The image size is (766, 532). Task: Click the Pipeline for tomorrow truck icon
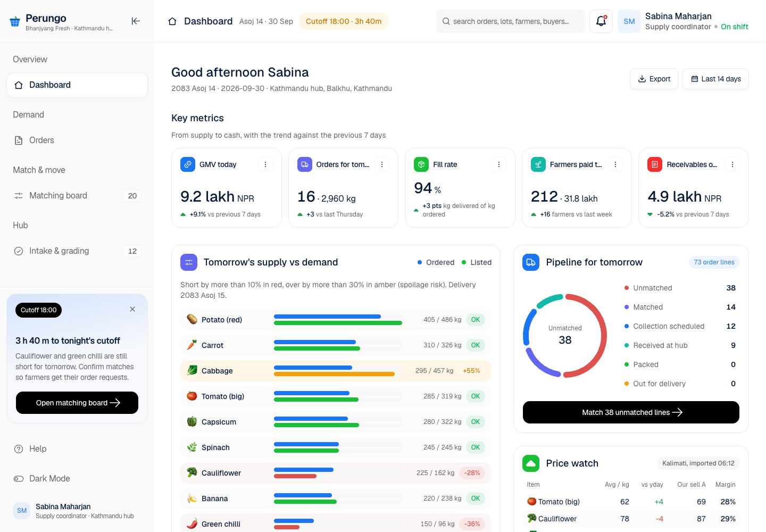click(x=531, y=262)
